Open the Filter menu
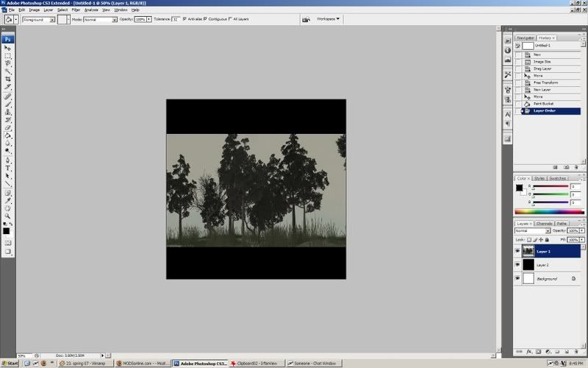Viewport: 588px width, 368px height. 76,10
